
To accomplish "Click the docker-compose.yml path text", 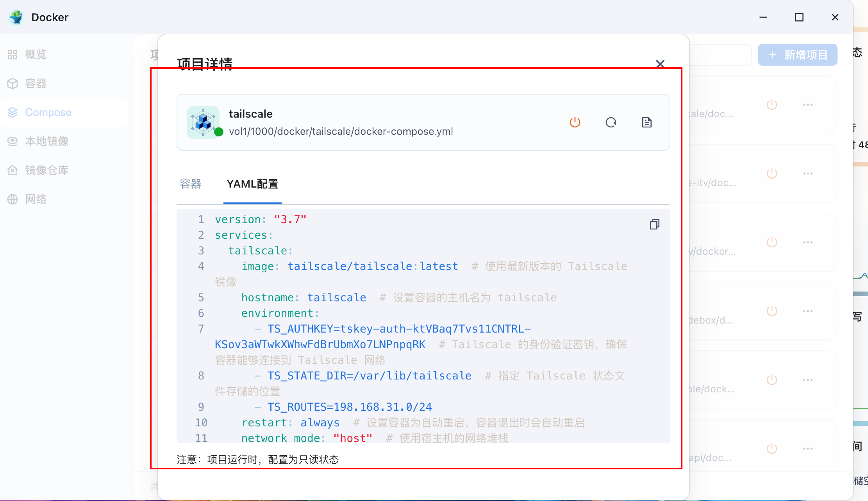I will point(341,131).
